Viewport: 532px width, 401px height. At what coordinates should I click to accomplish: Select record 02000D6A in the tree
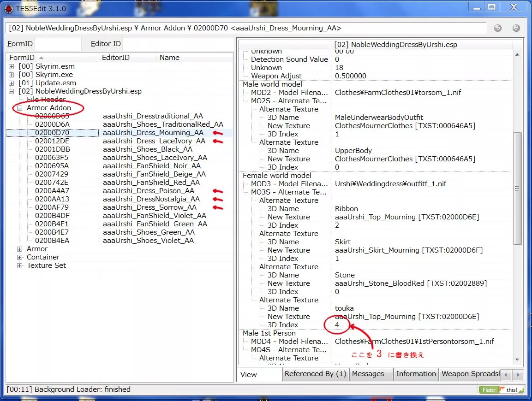[52, 124]
